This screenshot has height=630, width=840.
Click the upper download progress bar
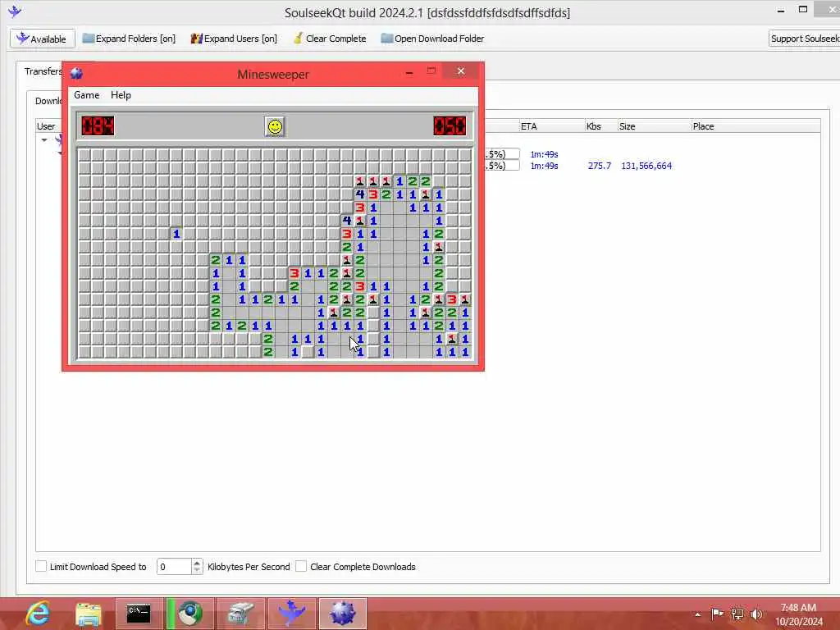(502, 154)
